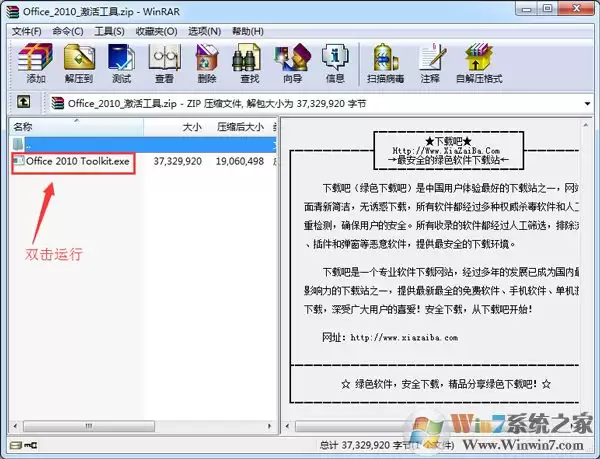Expand the archive path dropdown arrow

point(588,104)
